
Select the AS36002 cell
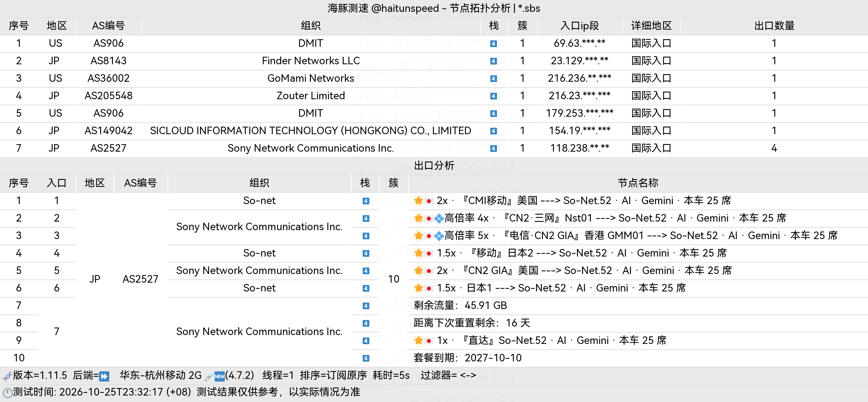click(x=108, y=78)
